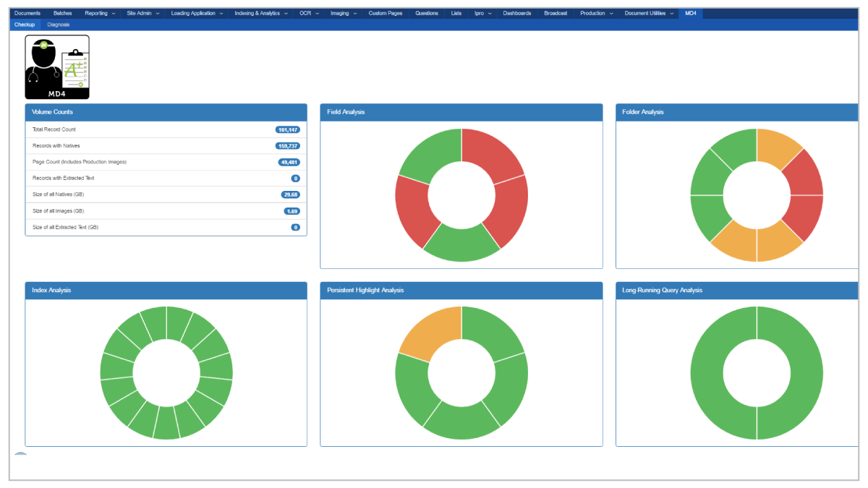Open the Document Utilities dropdown
868x488 pixels.
click(649, 13)
